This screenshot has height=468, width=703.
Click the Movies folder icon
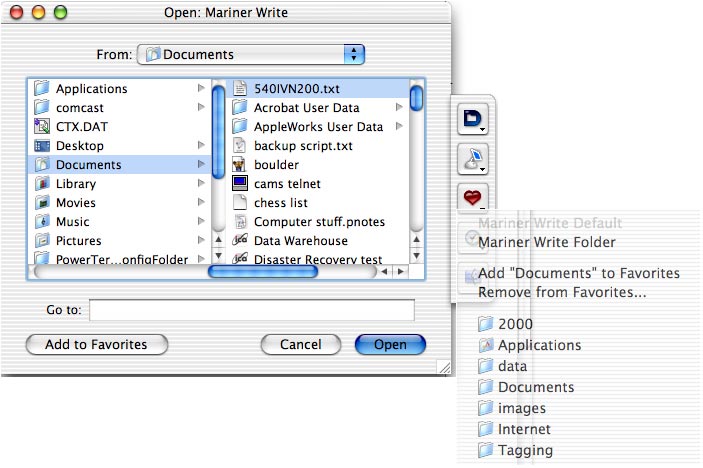[42, 203]
